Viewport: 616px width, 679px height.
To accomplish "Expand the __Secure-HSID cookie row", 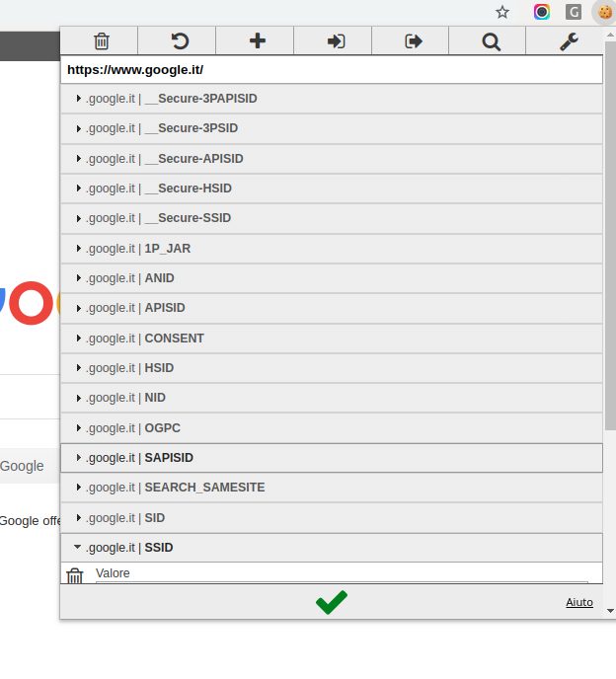I will [x=332, y=189].
